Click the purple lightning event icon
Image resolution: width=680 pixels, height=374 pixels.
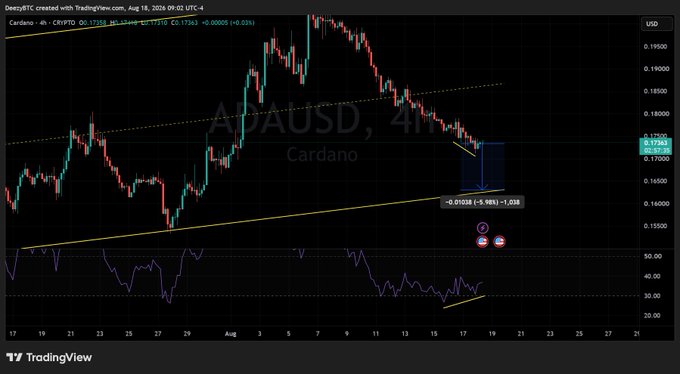click(483, 228)
